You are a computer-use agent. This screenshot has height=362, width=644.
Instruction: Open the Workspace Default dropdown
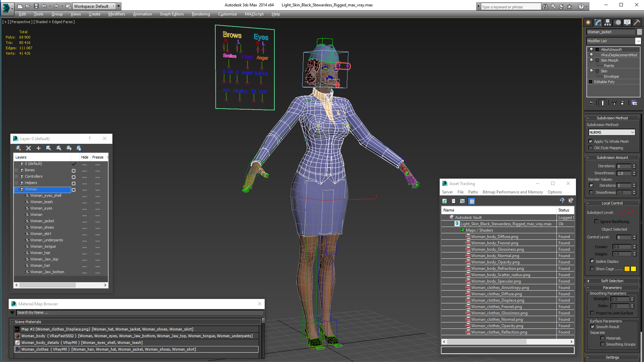(x=94, y=6)
